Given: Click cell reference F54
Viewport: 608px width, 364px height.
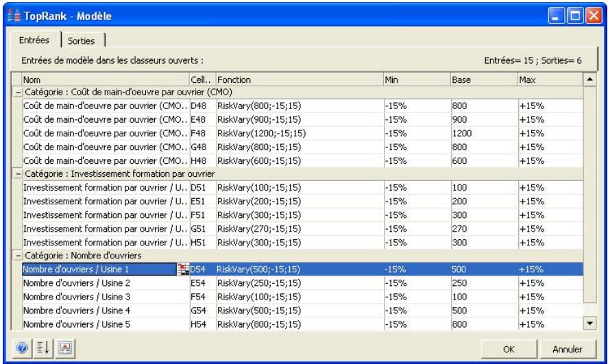Looking at the screenshot, I should (198, 297).
